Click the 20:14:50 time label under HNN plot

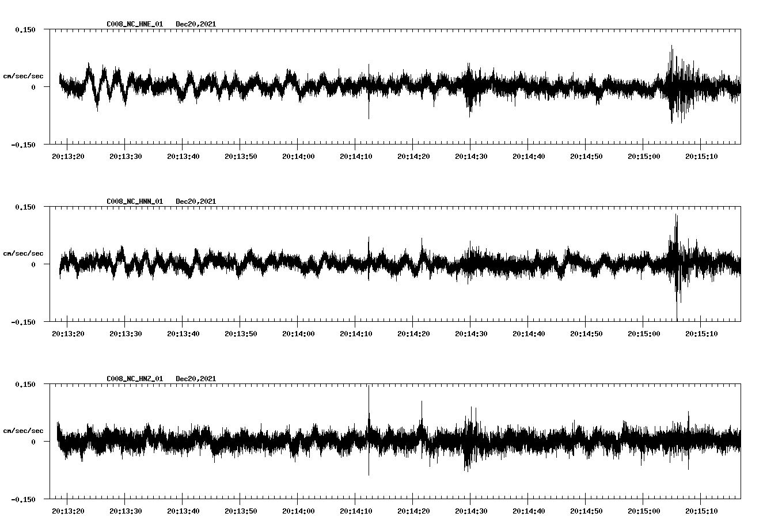(x=586, y=334)
